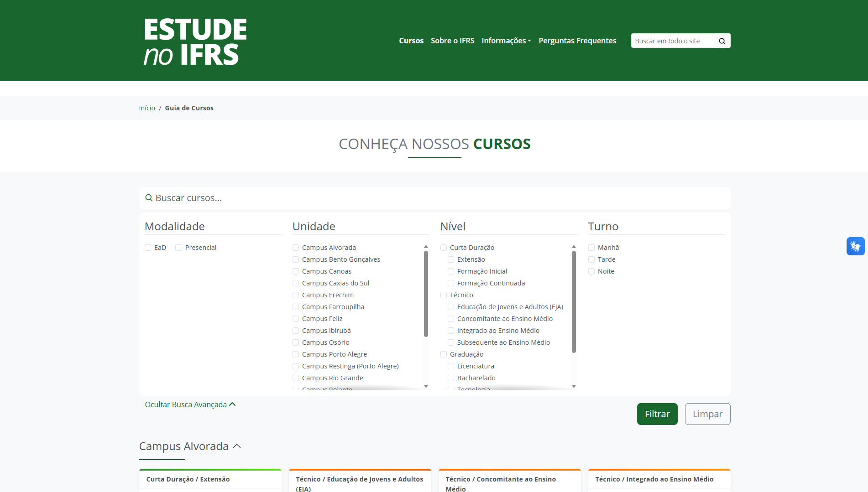Screen dimensions: 868x492
Task: Check the Bacharelado checkbox
Action: [x=451, y=378]
